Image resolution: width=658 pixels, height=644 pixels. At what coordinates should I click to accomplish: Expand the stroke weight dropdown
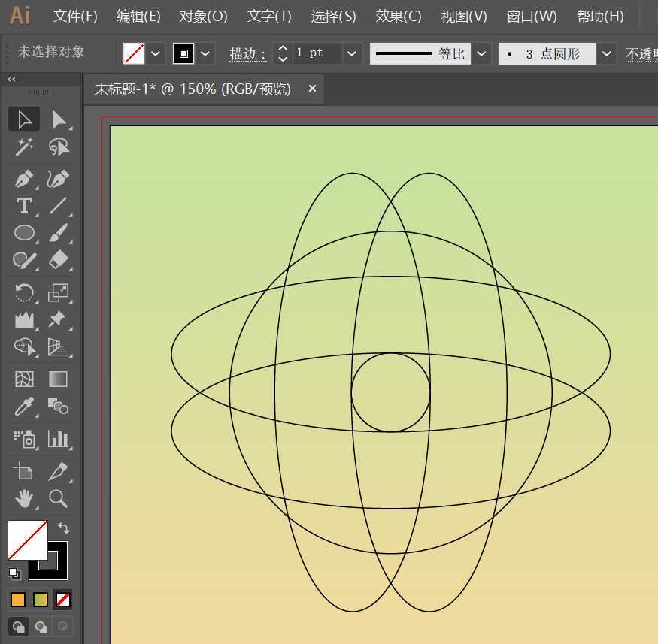pyautogui.click(x=352, y=53)
